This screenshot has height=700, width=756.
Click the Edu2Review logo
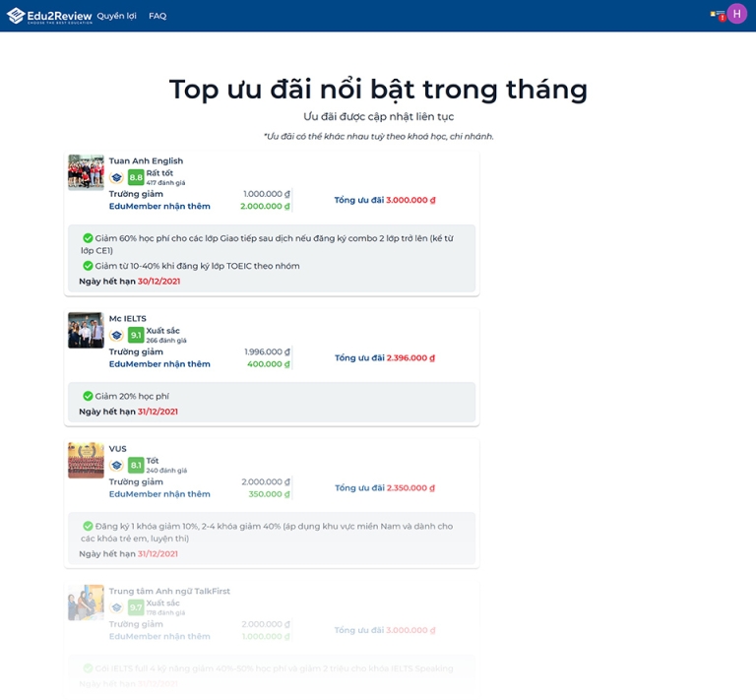(x=49, y=16)
